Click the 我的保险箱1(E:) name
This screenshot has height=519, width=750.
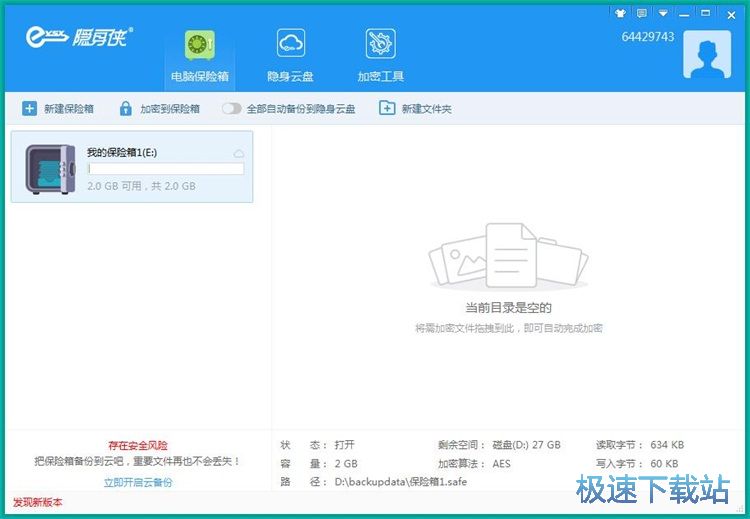coord(122,153)
